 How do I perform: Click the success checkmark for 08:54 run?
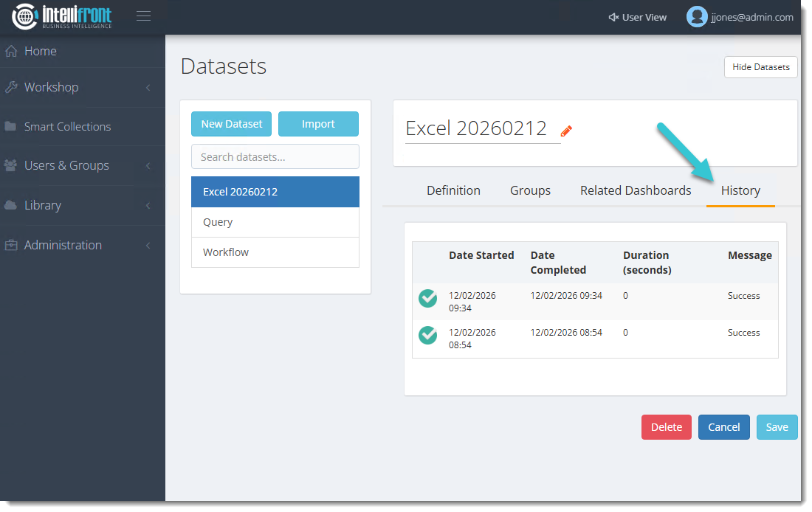pos(428,335)
